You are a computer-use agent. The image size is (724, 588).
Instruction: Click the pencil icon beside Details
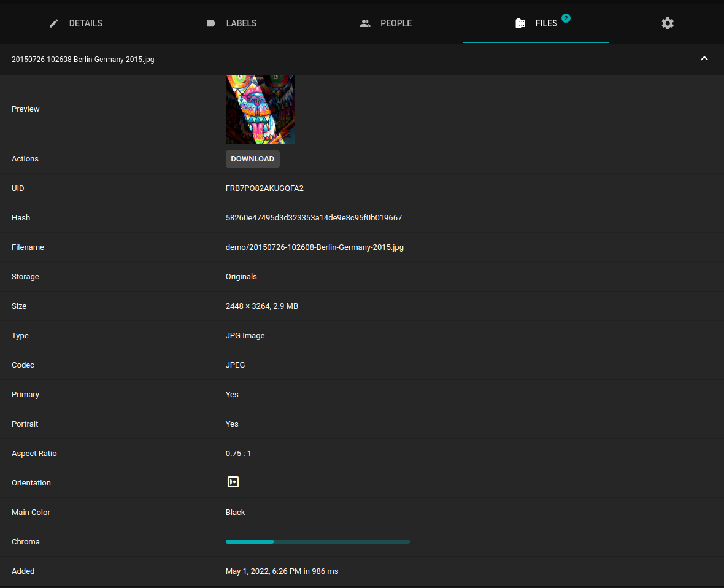[x=54, y=23]
